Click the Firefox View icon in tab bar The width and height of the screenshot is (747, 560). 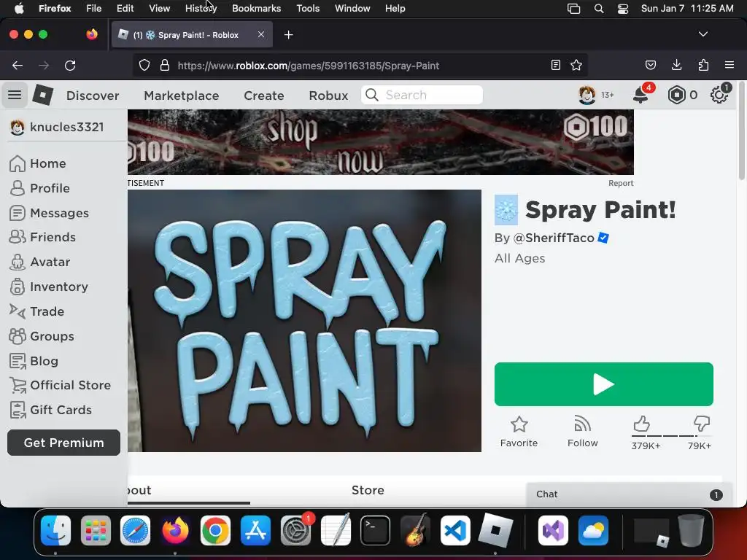coord(92,34)
